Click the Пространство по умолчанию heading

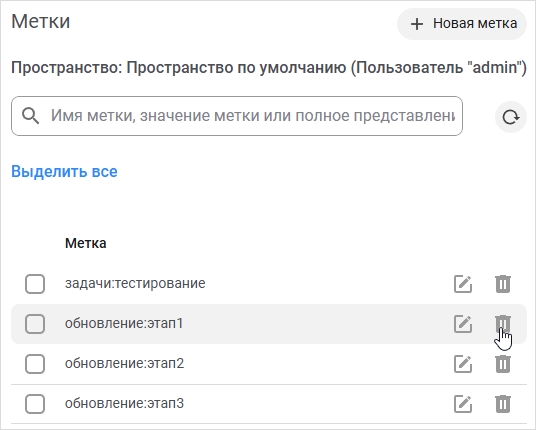tap(269, 68)
